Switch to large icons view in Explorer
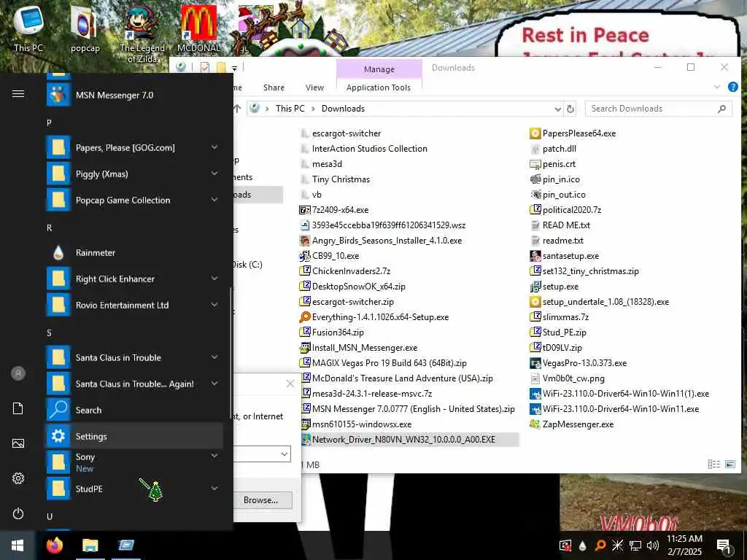 coord(730,464)
